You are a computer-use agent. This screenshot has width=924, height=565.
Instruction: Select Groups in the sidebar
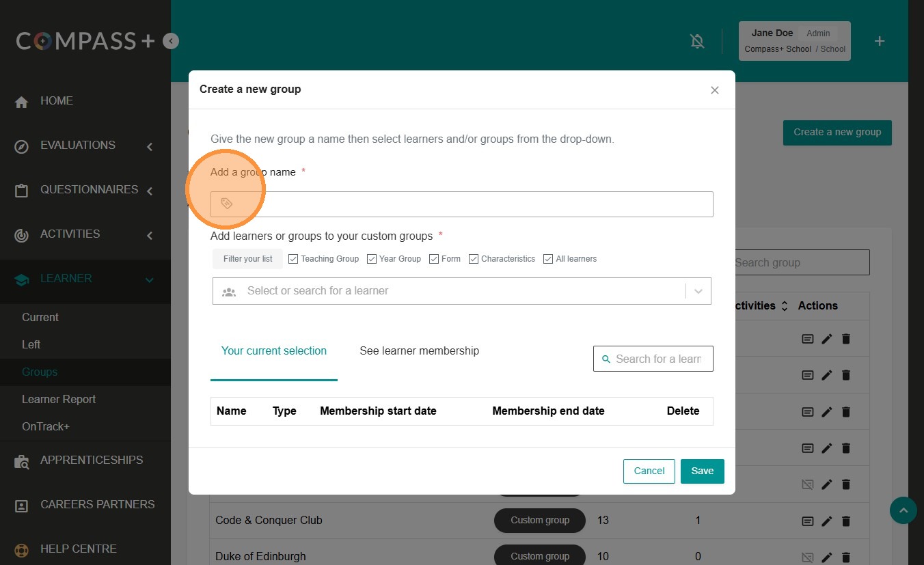coord(40,372)
